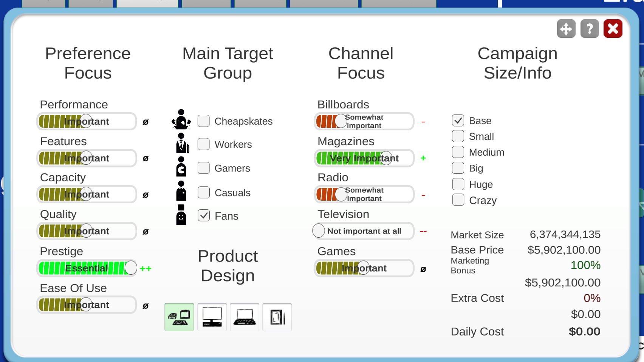Open the help question mark button
The width and height of the screenshot is (644, 362).
click(590, 29)
